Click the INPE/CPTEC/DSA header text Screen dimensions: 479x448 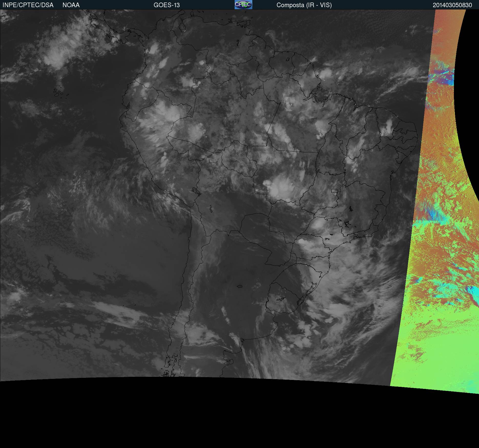click(x=28, y=5)
